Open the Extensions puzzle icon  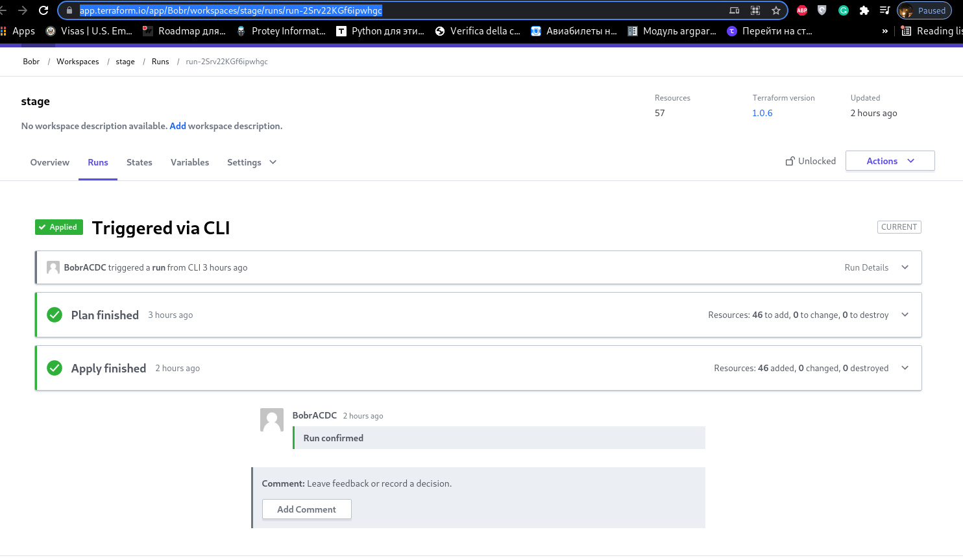[x=864, y=10]
